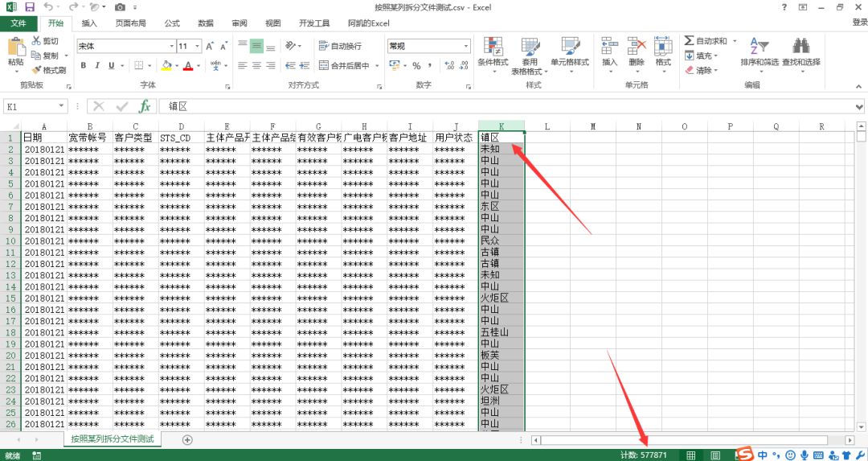
Task: Switch to the Formulas (公式) tab
Action: [172, 23]
